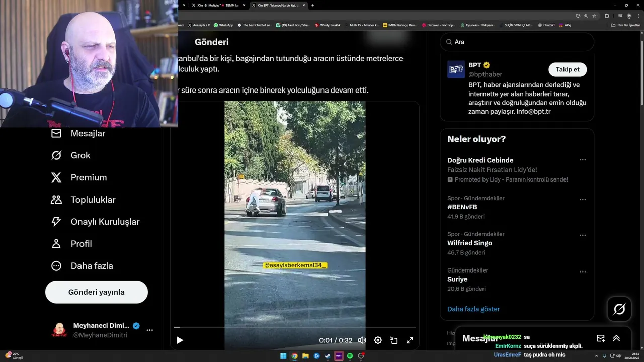Viewport: 644px width, 362px height.
Task: Open the Multi TV bookmark
Action: 361,25
